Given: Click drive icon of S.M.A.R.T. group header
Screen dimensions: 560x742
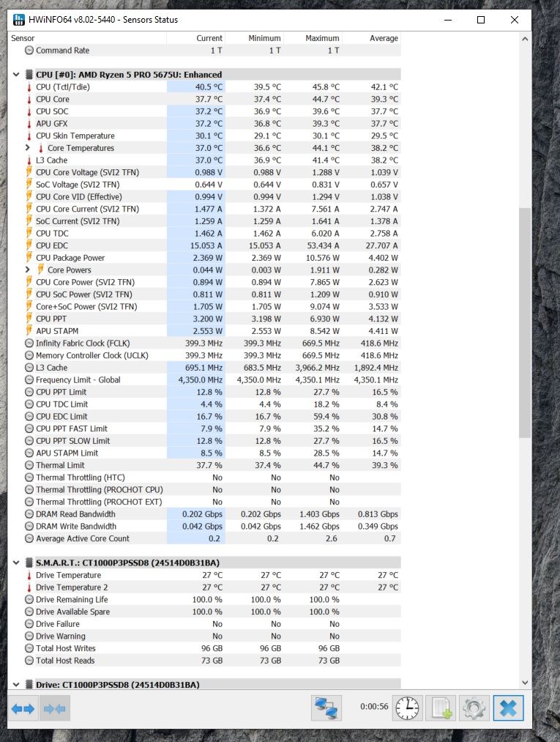Looking at the screenshot, I should (29, 563).
